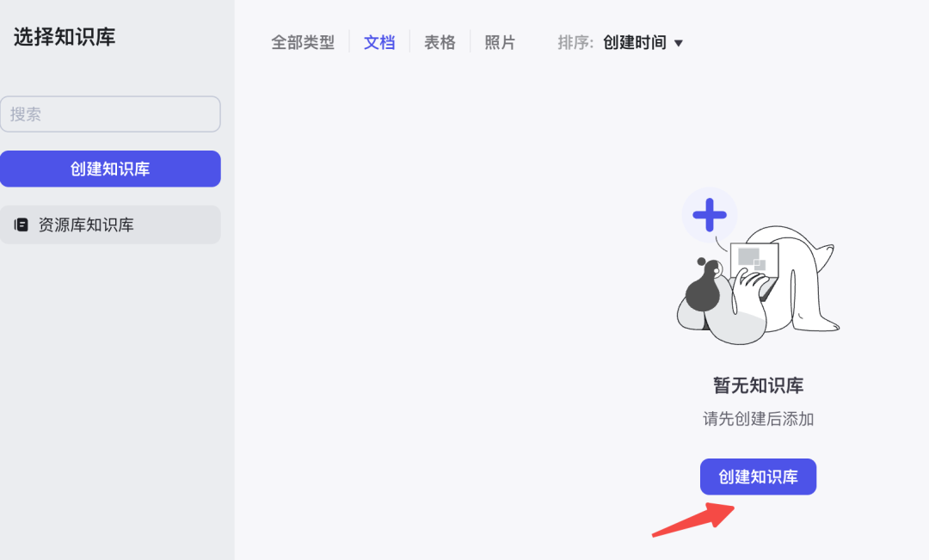929x560 pixels.
Task: Expand the triangle arrow beside 创建时间
Action: (679, 43)
